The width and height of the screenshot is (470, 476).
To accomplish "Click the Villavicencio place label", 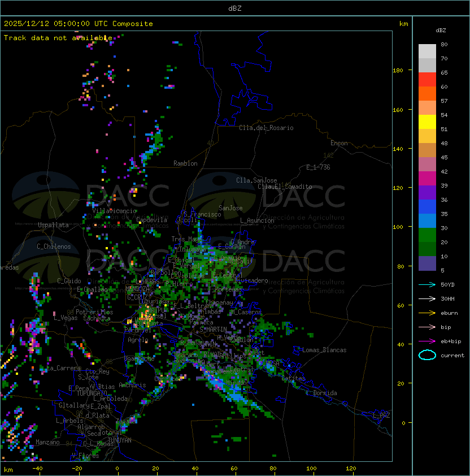I will [114, 211].
